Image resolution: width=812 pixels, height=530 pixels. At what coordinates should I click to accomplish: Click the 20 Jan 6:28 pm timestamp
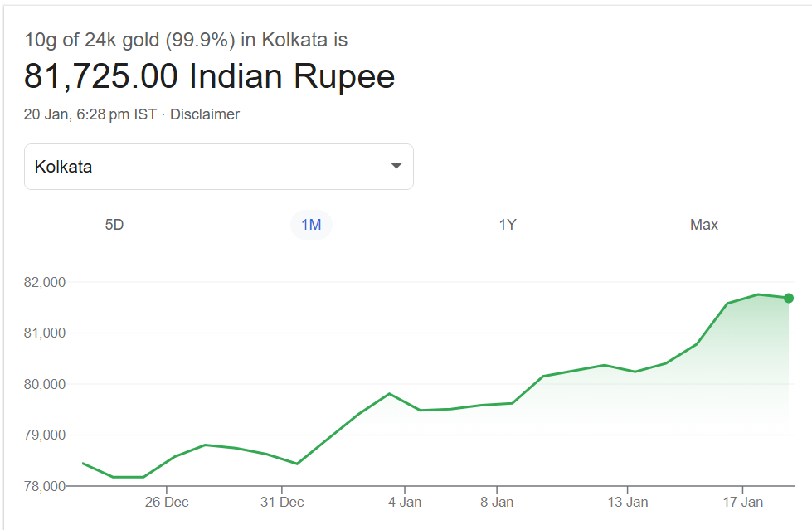(x=90, y=114)
